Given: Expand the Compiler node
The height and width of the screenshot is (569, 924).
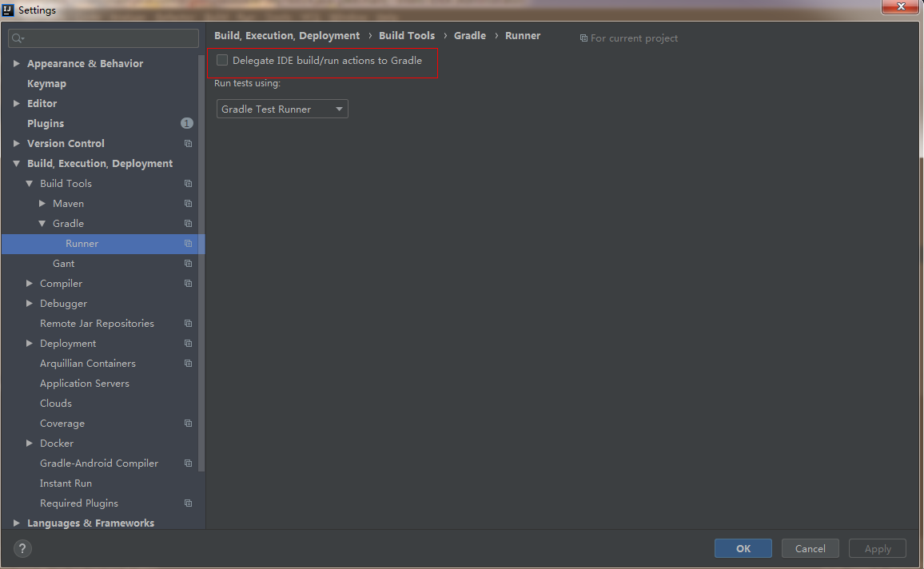Looking at the screenshot, I should click(30, 284).
